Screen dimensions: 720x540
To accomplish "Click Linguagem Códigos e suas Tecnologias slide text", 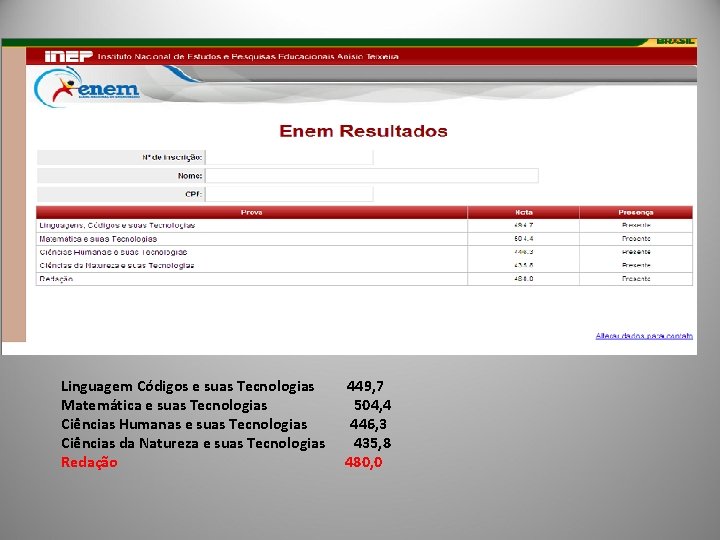I will point(187,387).
